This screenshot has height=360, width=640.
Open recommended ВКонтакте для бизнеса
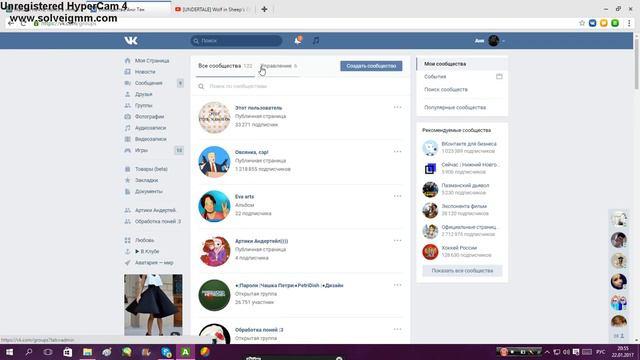tap(469, 144)
